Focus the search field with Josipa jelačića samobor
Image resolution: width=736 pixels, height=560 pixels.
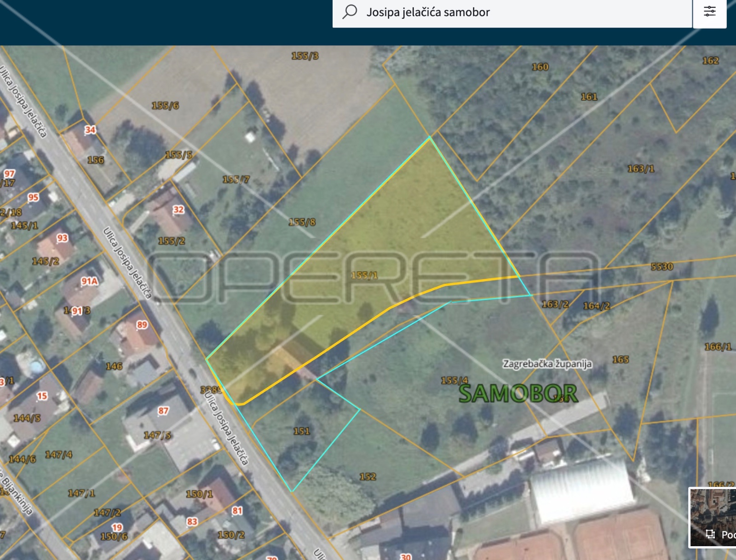[512, 12]
